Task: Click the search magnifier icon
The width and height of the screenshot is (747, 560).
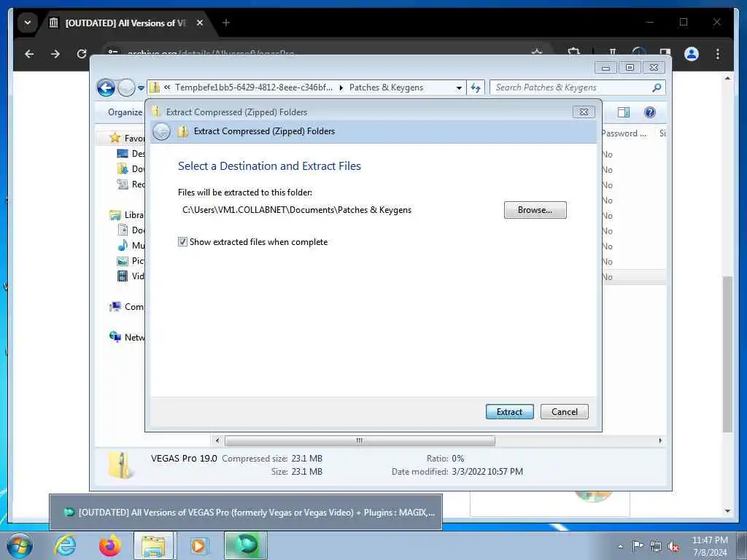Action: [657, 87]
